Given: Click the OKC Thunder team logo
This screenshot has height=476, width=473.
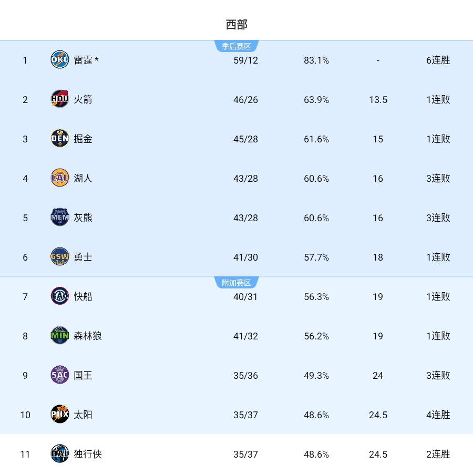Looking at the screenshot, I should 60,60.
